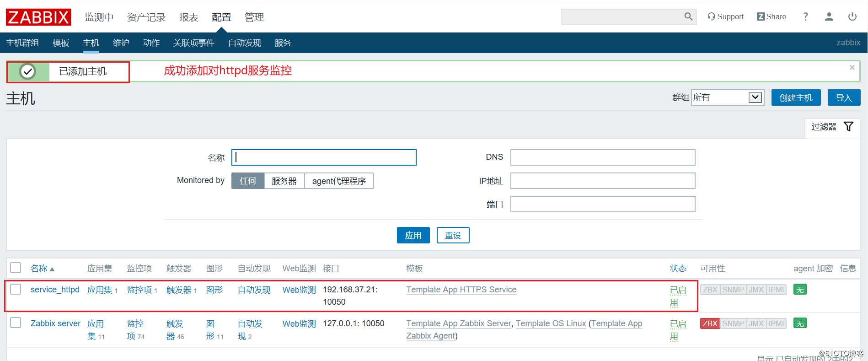
Task: Open 触发器 link for service_httpd
Action: (179, 290)
